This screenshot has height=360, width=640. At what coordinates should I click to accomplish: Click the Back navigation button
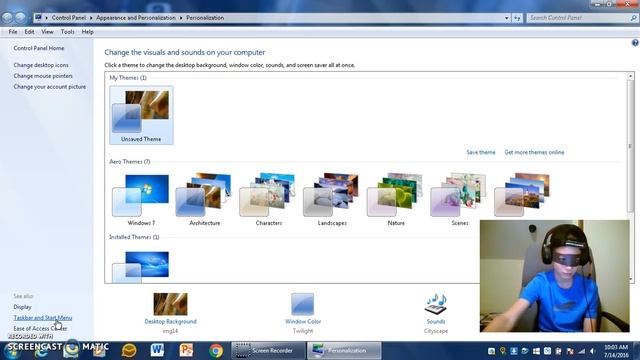click(7, 18)
